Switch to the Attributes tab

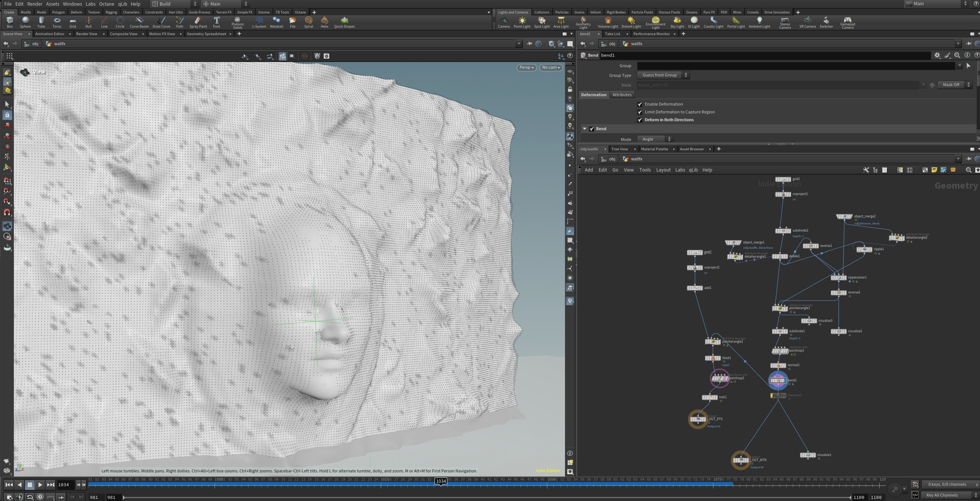tap(622, 95)
